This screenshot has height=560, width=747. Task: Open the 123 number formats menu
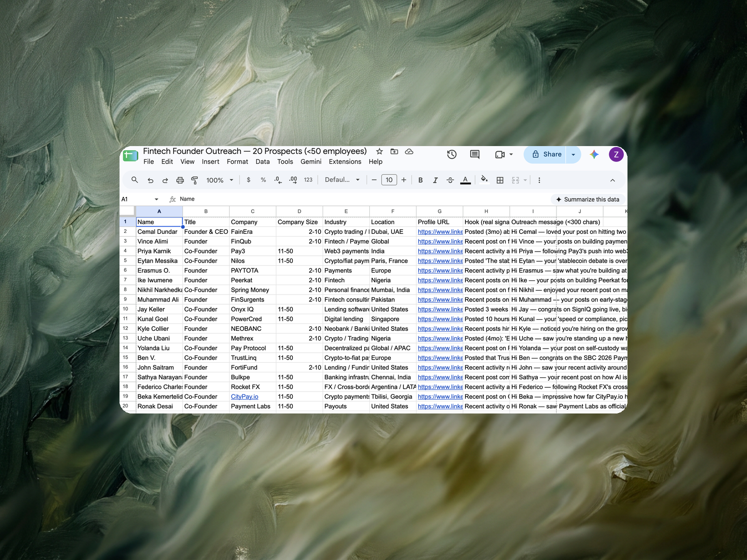tap(308, 180)
